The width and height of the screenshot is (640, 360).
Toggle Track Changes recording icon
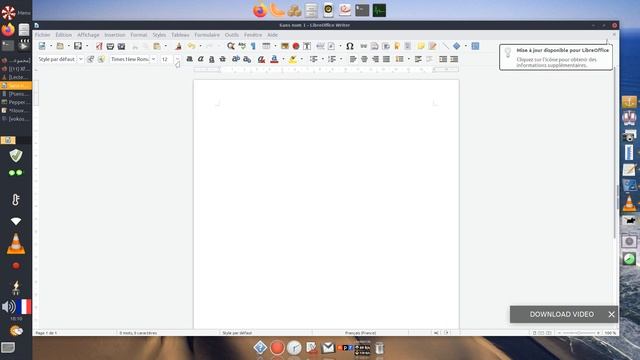(x=432, y=46)
